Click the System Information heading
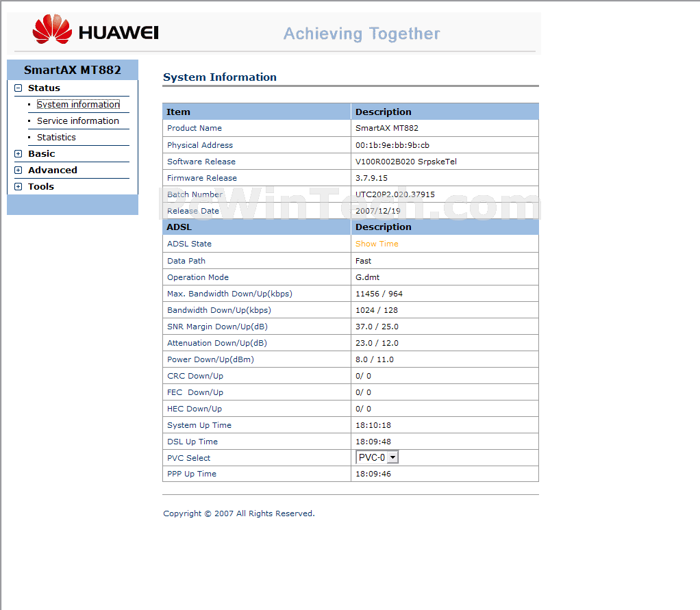 pos(220,77)
